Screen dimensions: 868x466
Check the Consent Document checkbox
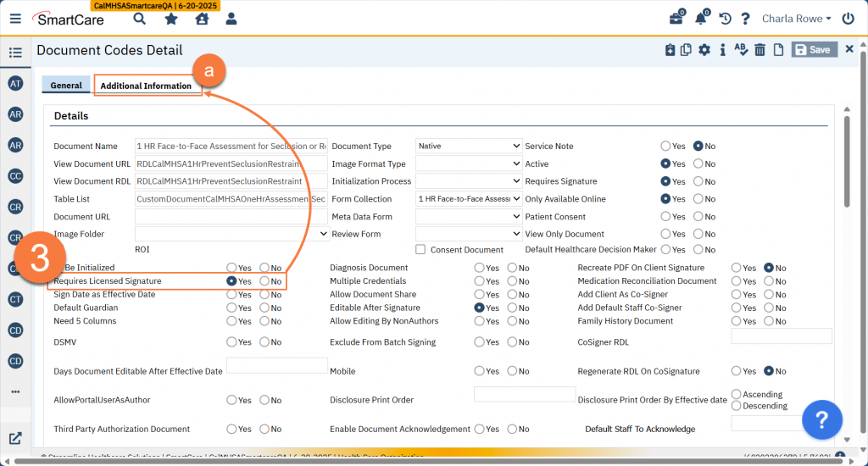420,250
